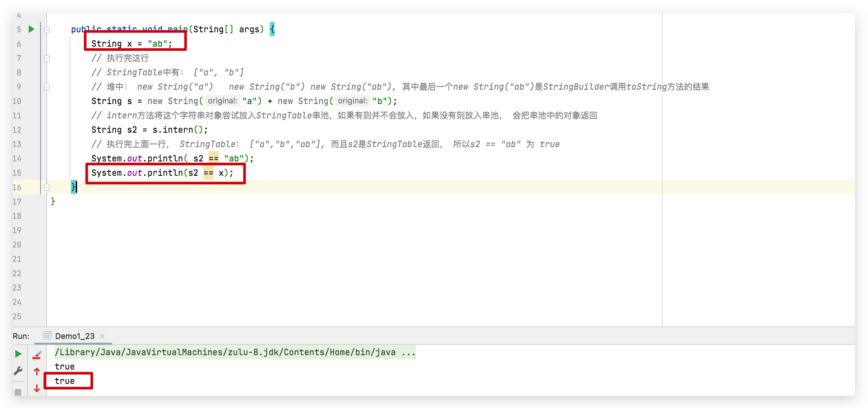
Task: Click the clear console eraser icon
Action: pos(37,355)
